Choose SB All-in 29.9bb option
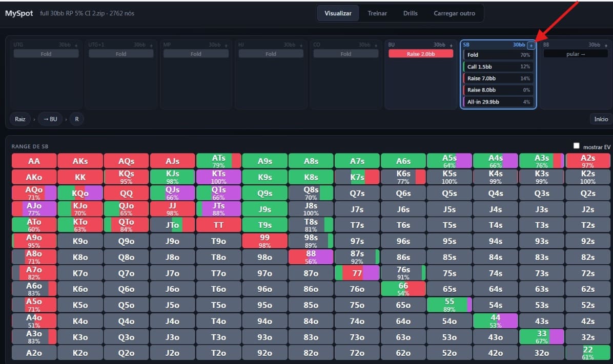 498,102
